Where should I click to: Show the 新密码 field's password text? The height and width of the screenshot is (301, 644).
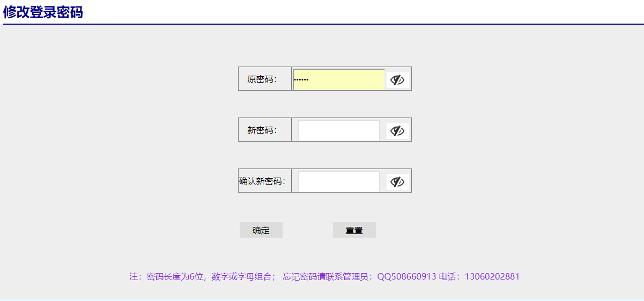pyautogui.click(x=397, y=131)
